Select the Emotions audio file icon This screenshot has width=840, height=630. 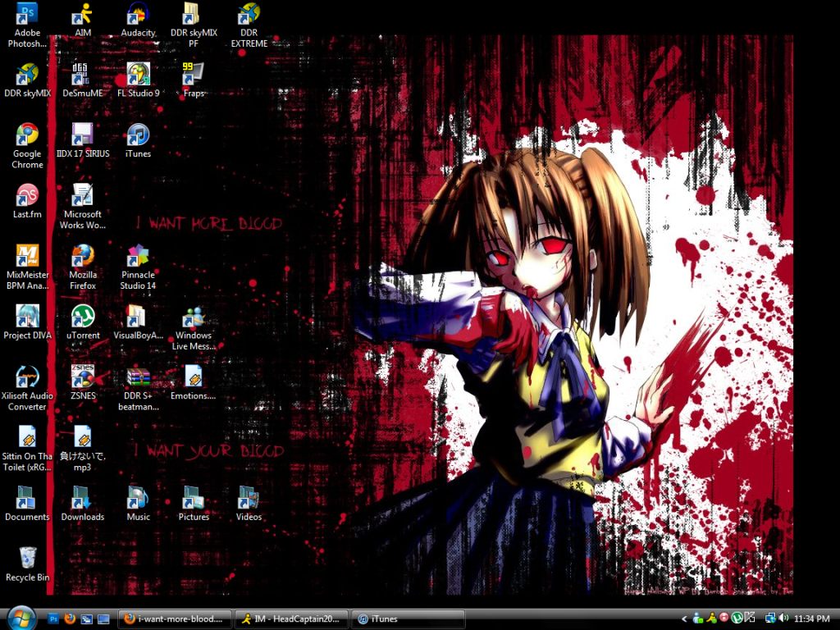pyautogui.click(x=194, y=383)
